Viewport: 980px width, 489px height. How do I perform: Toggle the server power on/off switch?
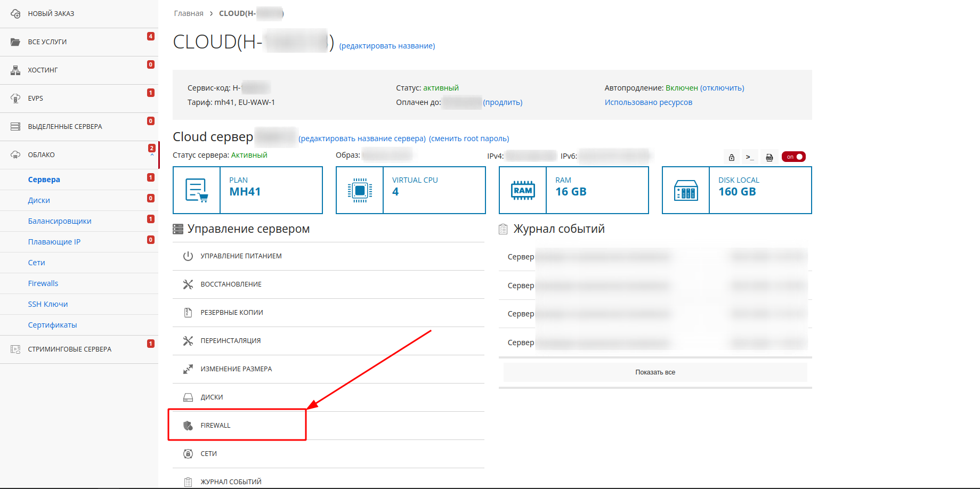(793, 157)
